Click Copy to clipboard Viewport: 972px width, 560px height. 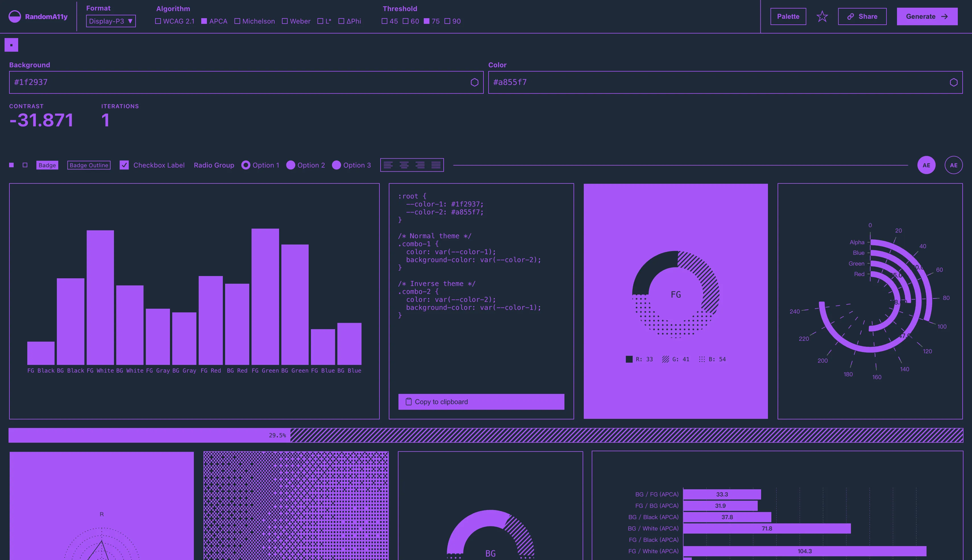click(481, 402)
